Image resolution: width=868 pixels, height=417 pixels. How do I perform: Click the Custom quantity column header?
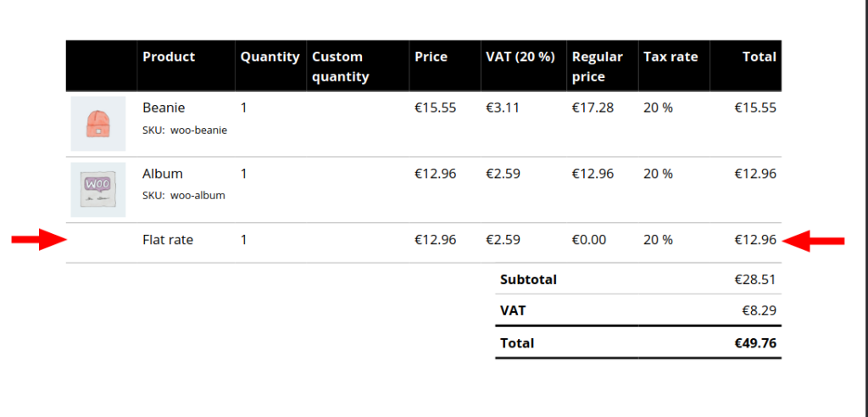340,66
